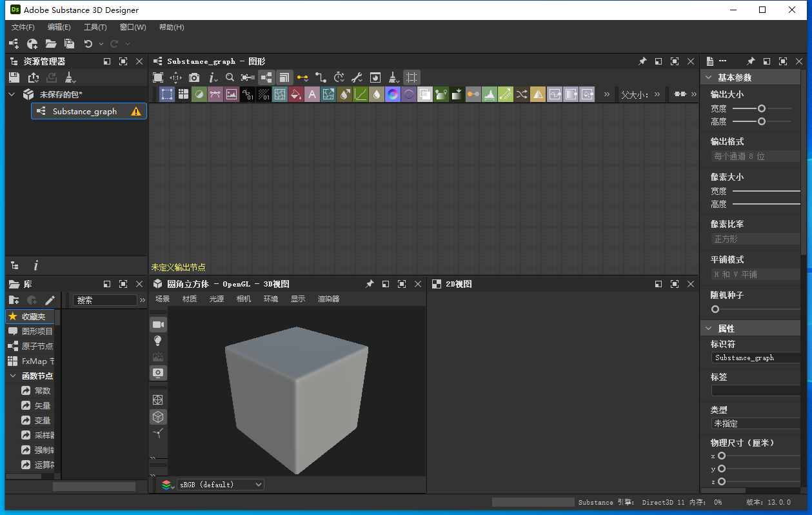Click the info 'i' icon below resource manager

tap(36, 265)
